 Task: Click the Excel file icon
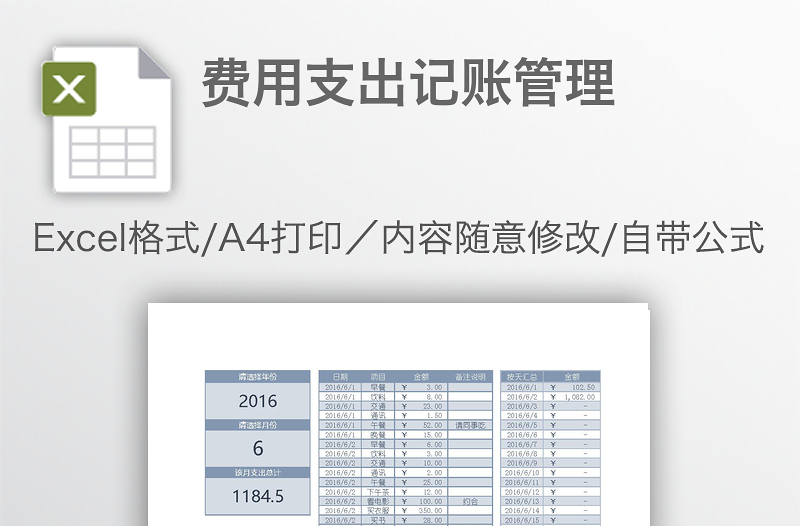[x=107, y=120]
